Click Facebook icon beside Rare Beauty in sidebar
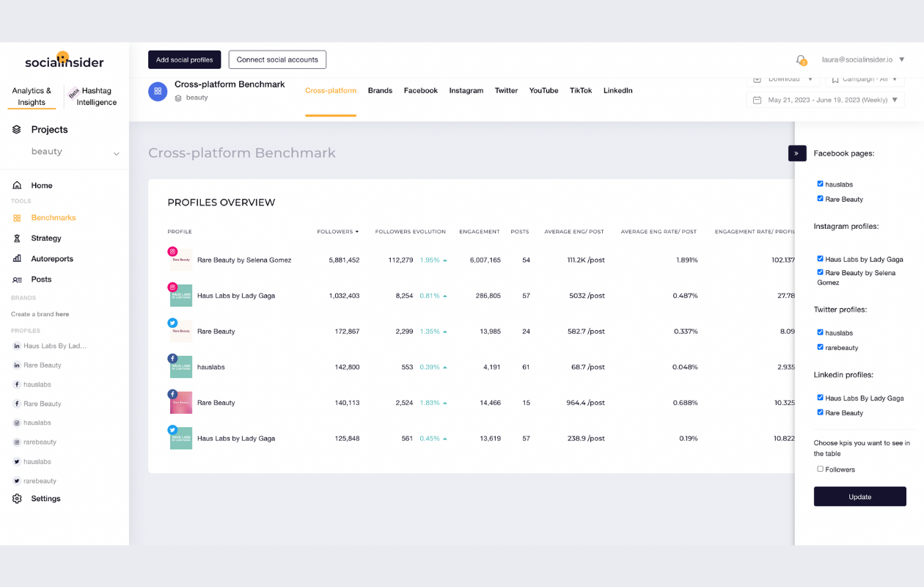This screenshot has width=924, height=587. coord(17,404)
